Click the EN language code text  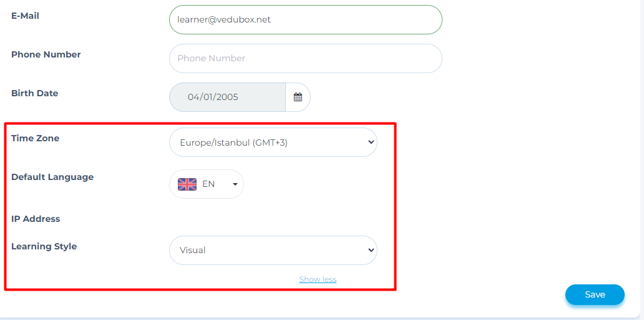[x=208, y=184]
